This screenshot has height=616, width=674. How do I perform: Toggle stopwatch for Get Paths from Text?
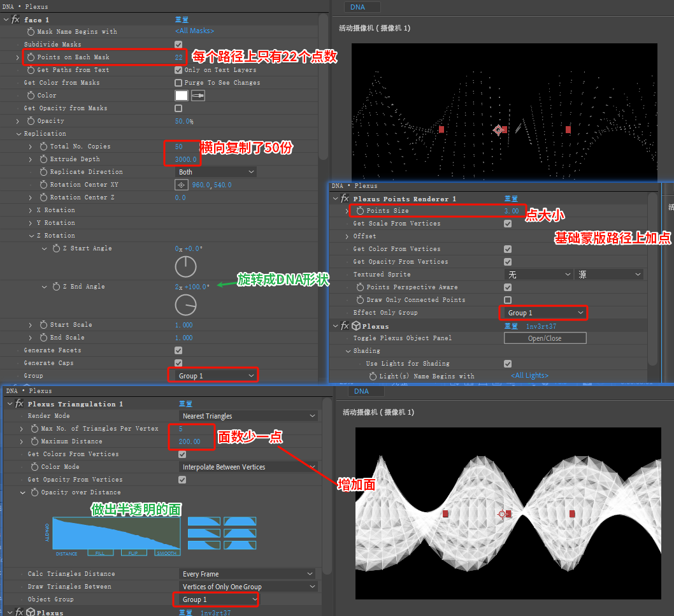click(31, 70)
